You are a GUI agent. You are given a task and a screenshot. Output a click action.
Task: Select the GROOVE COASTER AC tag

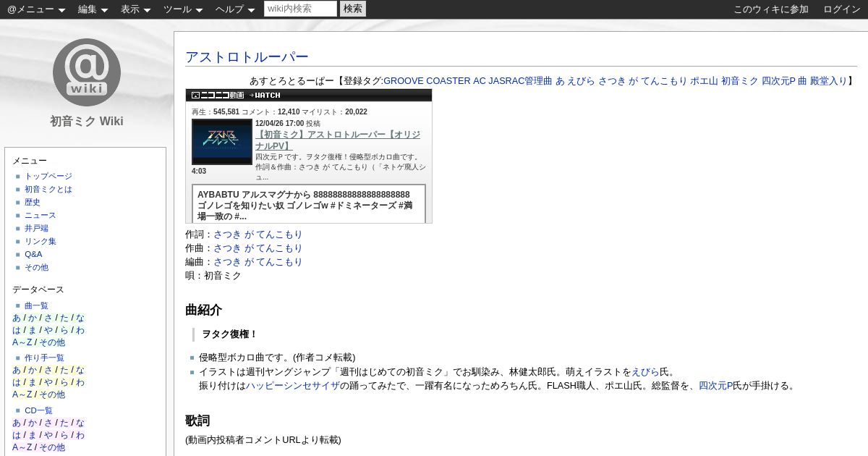[x=434, y=81]
